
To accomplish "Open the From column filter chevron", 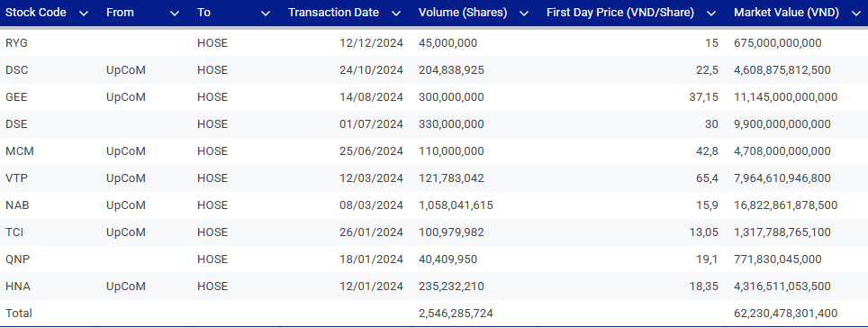I will pos(175,14).
